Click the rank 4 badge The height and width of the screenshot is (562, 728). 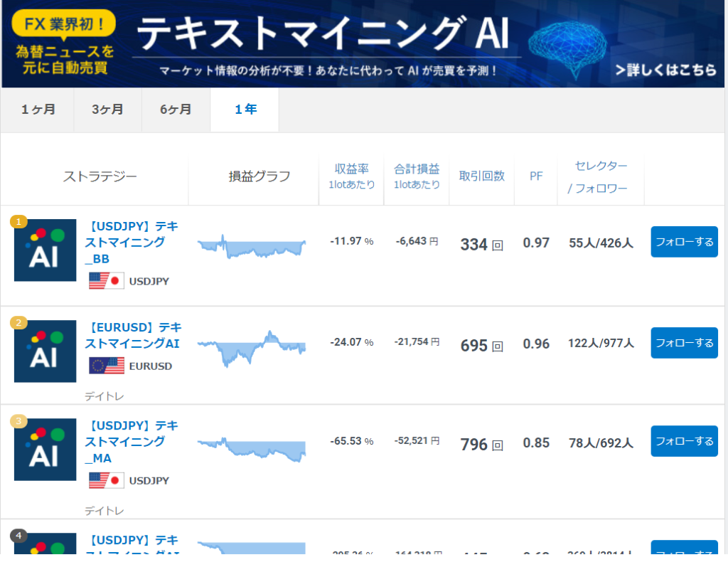point(18,536)
